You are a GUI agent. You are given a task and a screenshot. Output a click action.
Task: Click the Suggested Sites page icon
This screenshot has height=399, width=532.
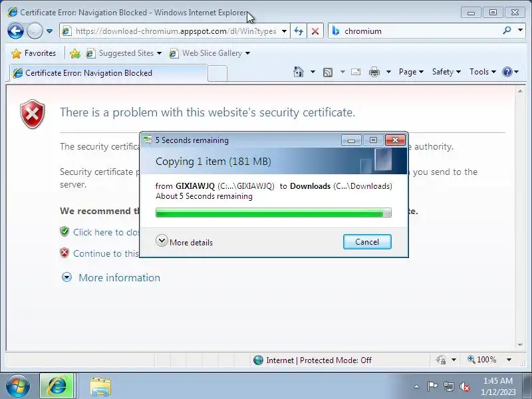point(90,53)
